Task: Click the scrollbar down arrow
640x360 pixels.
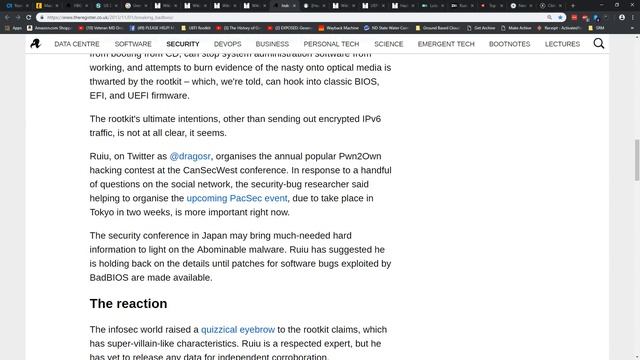Action: pos(636,357)
